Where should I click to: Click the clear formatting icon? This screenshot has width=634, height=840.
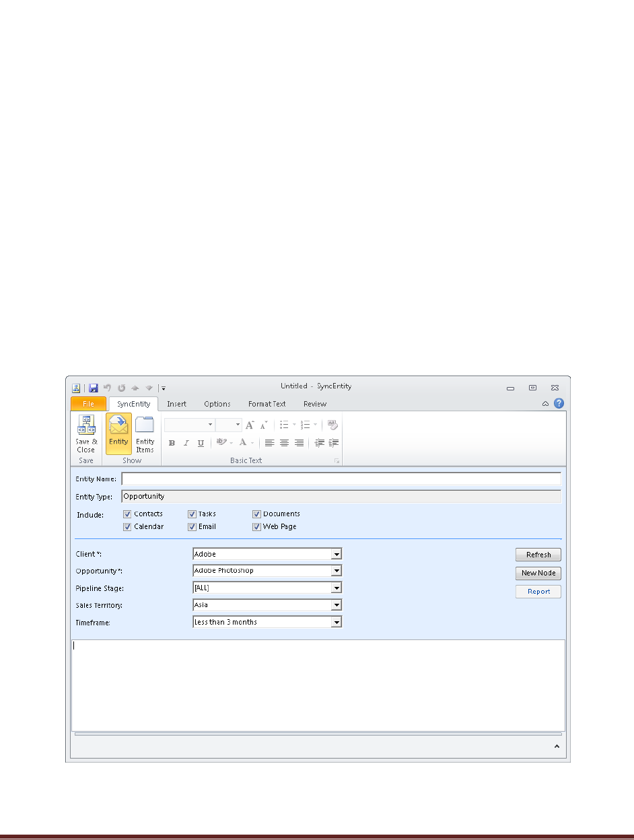click(x=332, y=425)
